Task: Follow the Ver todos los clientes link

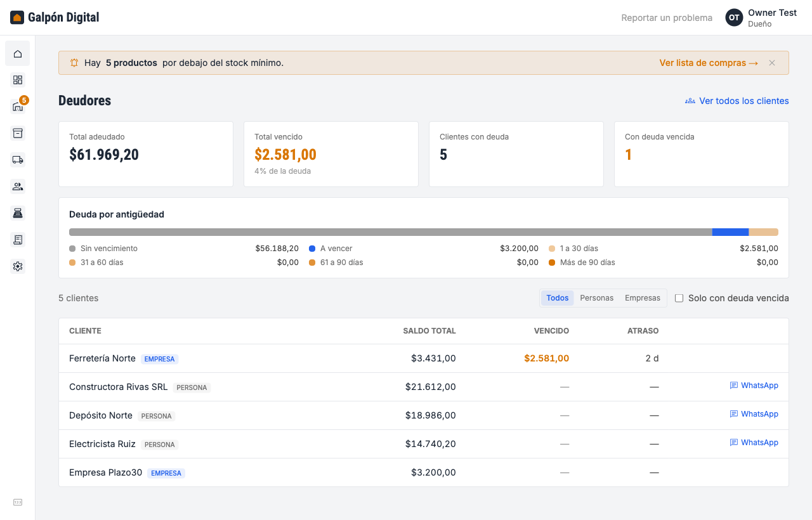Action: (737, 101)
